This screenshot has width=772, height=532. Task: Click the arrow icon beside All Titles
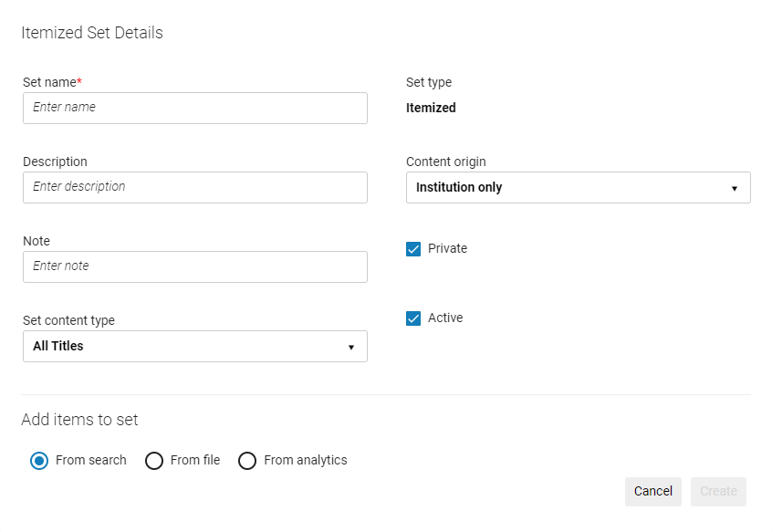click(350, 347)
